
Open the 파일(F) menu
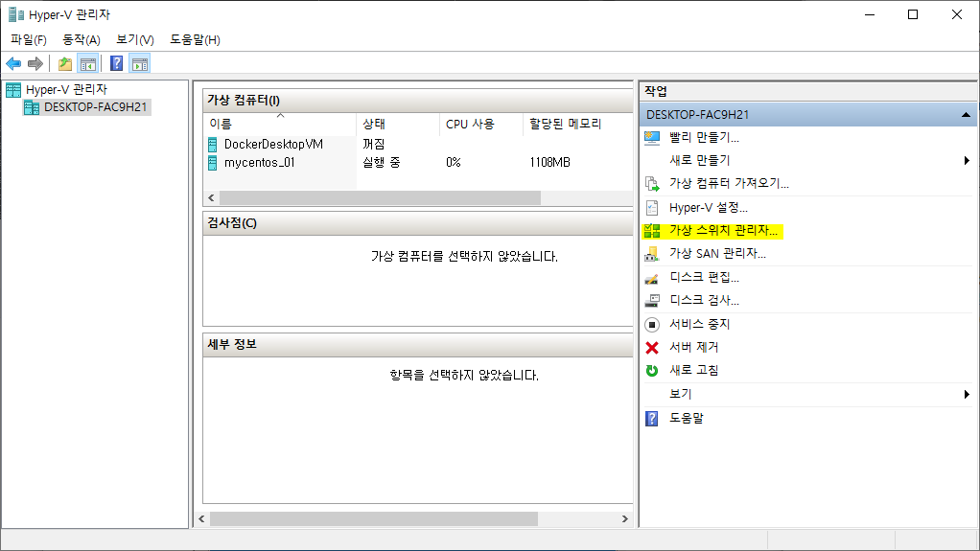point(29,40)
